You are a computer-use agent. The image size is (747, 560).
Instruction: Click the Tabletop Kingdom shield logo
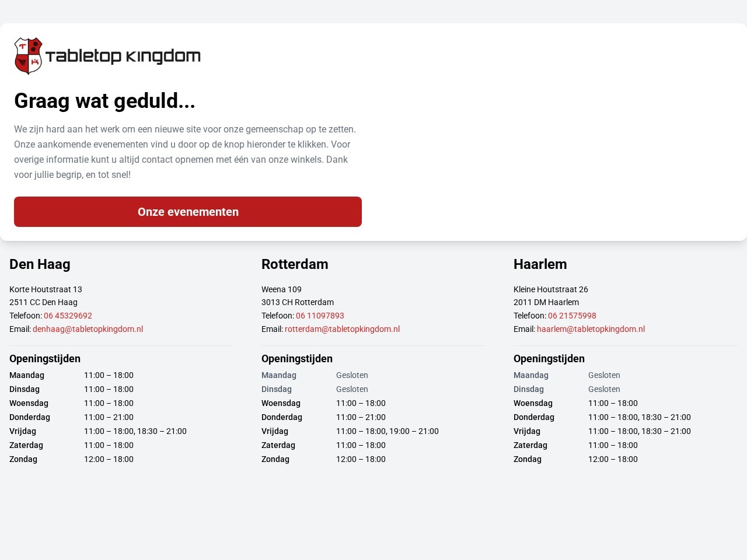click(x=28, y=56)
